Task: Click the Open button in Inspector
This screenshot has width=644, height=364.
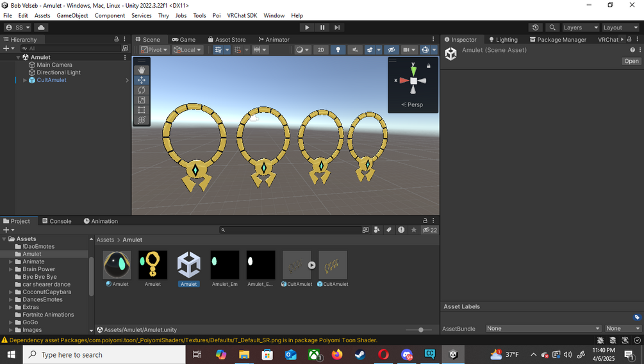Action: [631, 61]
